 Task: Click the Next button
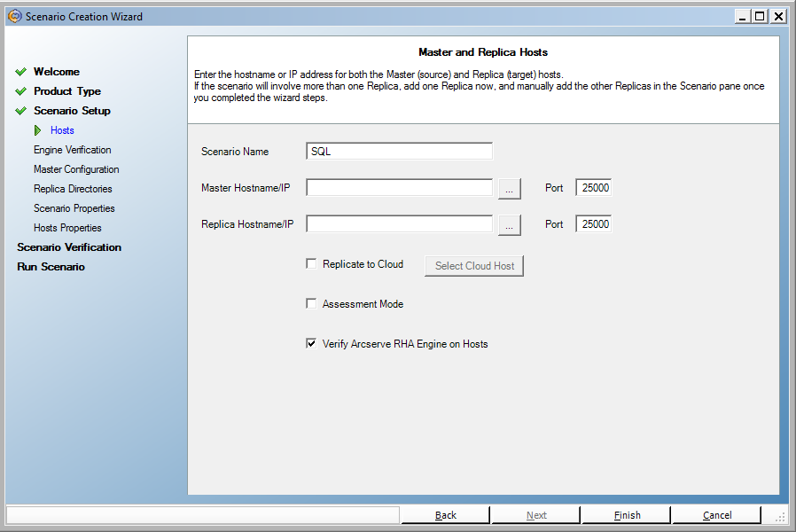536,515
